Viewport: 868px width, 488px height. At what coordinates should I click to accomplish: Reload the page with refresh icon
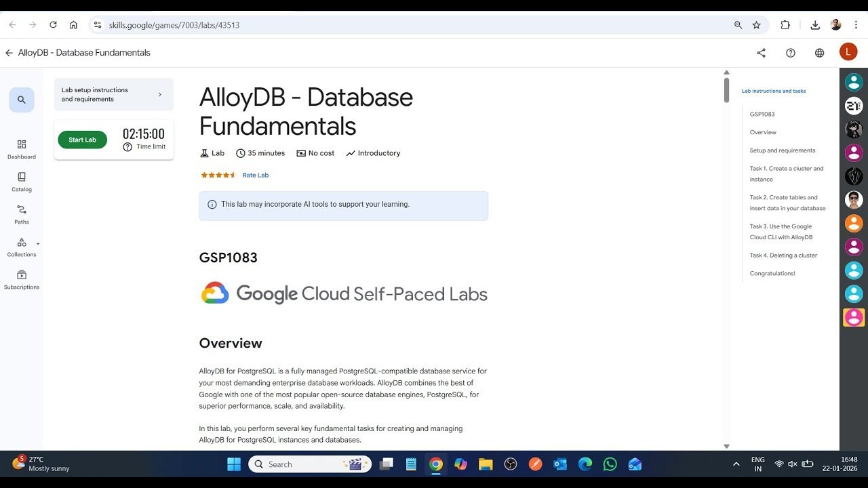53,25
